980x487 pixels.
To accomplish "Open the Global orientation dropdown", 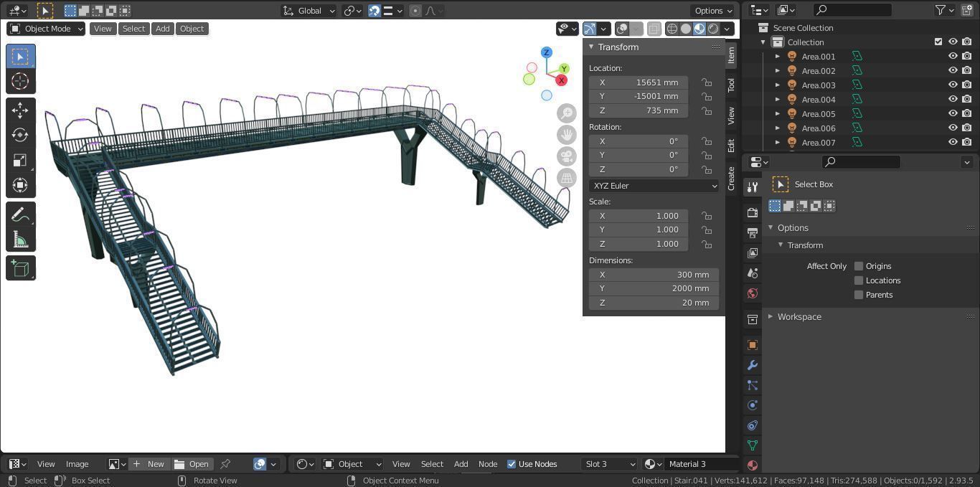I will point(308,11).
